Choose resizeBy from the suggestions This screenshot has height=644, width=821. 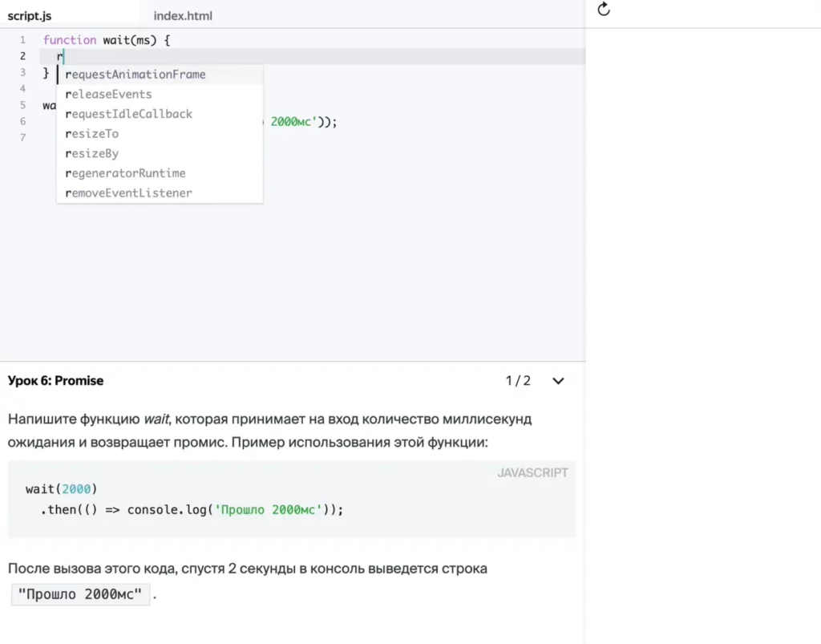[x=92, y=153]
